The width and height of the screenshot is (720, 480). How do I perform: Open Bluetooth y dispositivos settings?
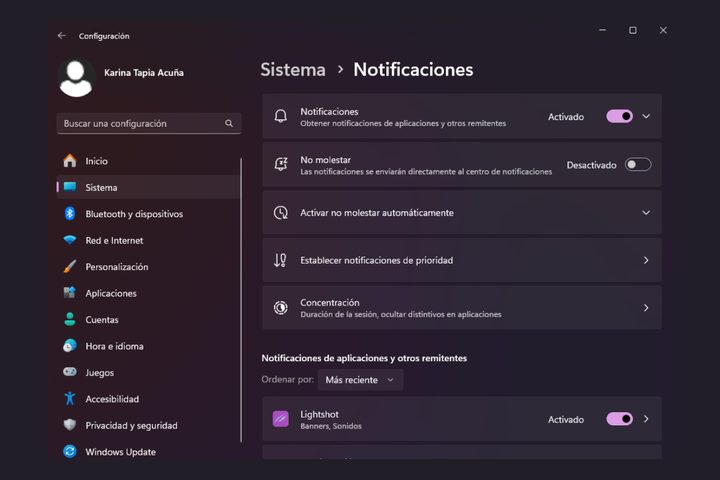tap(134, 214)
